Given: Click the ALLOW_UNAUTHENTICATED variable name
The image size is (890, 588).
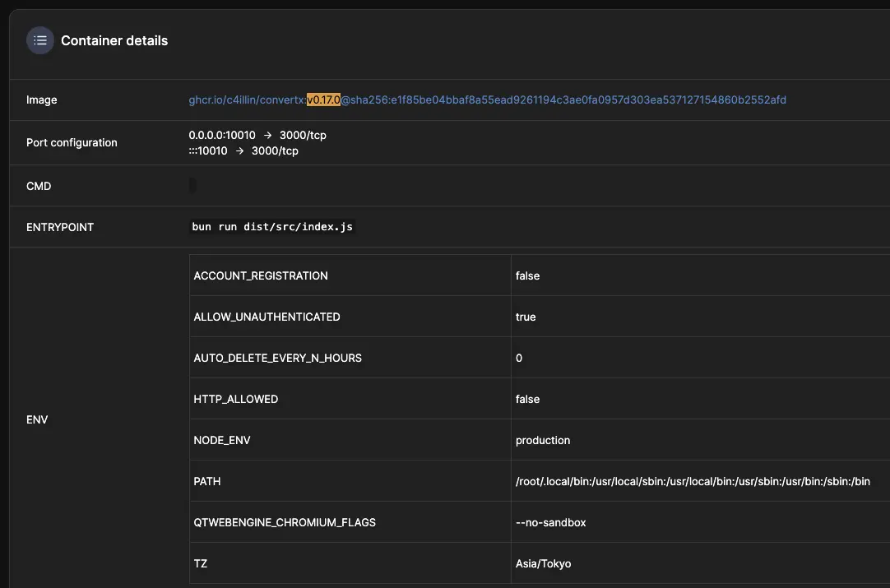Looking at the screenshot, I should click(267, 317).
